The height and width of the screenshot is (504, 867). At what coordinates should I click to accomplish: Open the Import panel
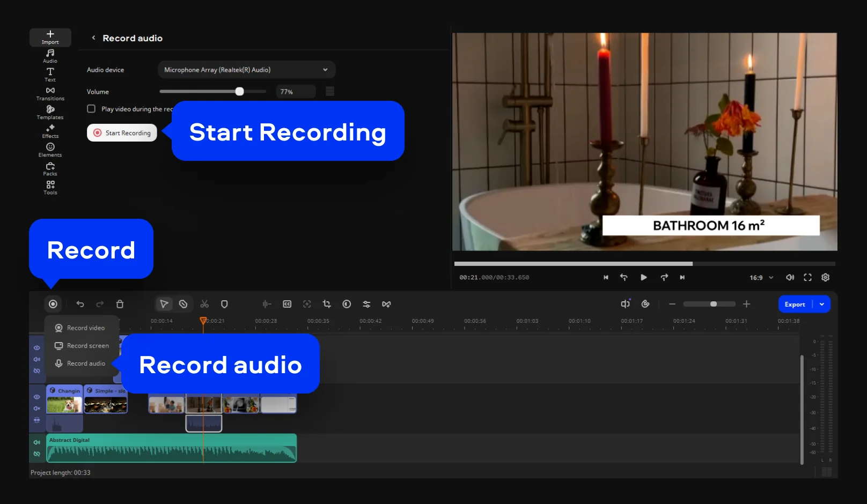pyautogui.click(x=50, y=37)
